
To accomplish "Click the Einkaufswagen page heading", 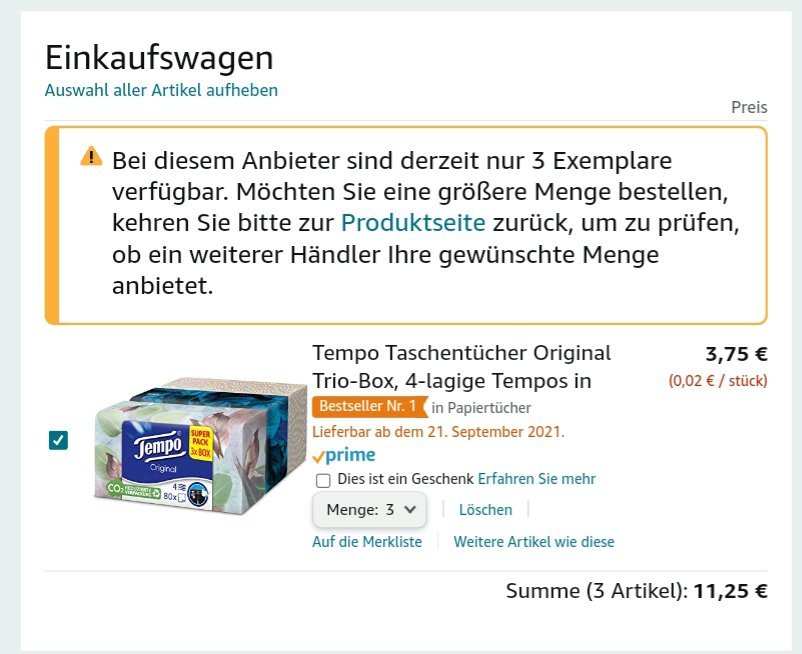I will [159, 58].
